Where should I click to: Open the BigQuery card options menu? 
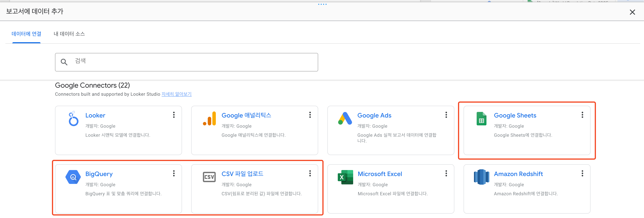[174, 174]
